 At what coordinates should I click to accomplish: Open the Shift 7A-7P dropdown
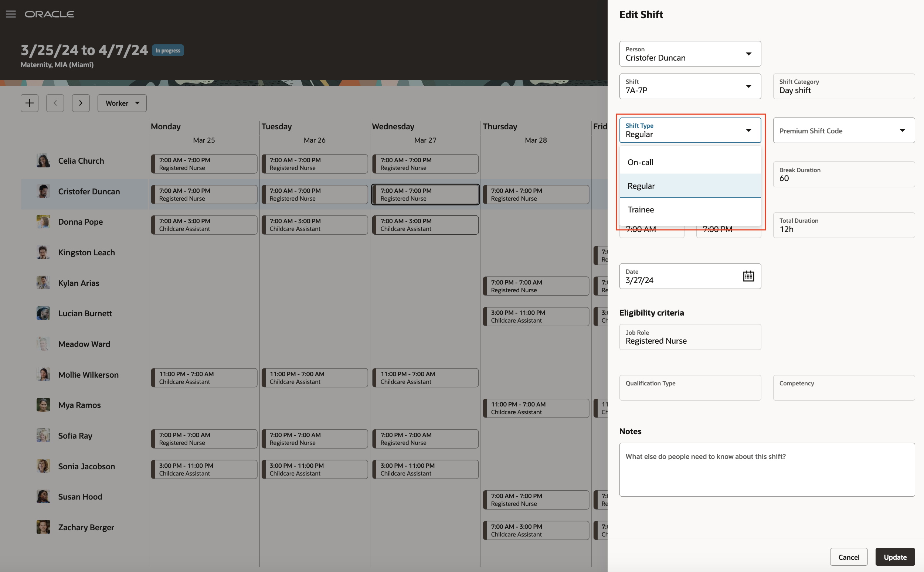[x=748, y=86]
